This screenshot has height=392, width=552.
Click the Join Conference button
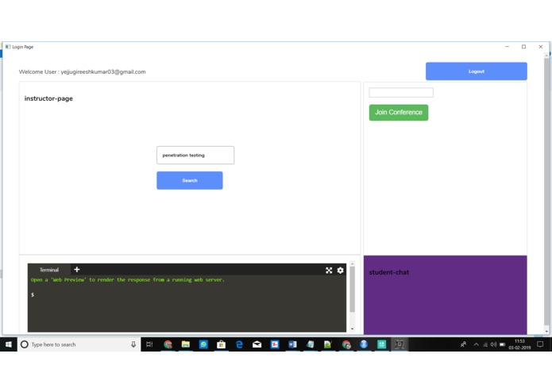point(399,113)
